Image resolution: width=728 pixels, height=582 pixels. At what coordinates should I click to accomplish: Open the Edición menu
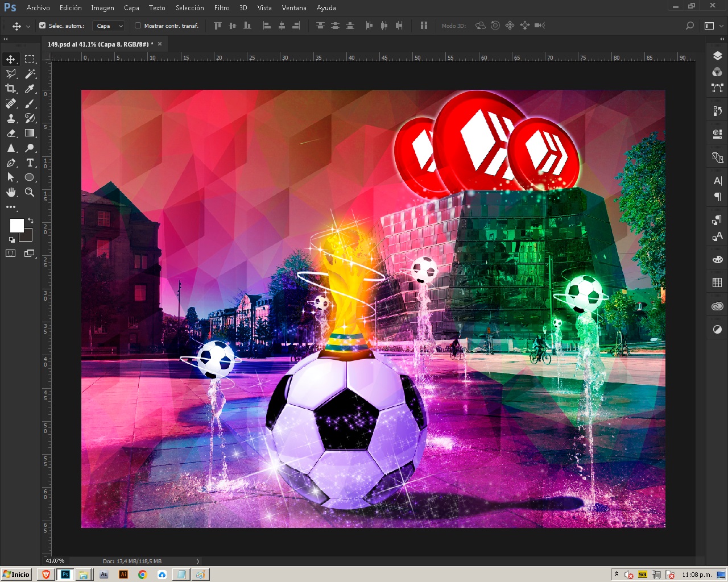[71, 8]
